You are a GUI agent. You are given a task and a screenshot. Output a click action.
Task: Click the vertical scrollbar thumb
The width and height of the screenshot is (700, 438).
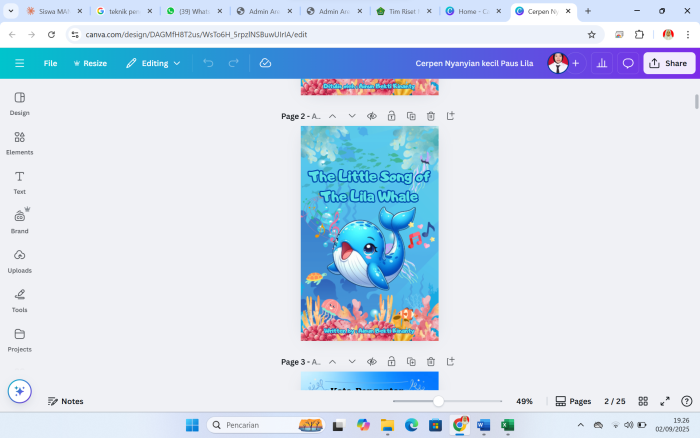(x=696, y=101)
